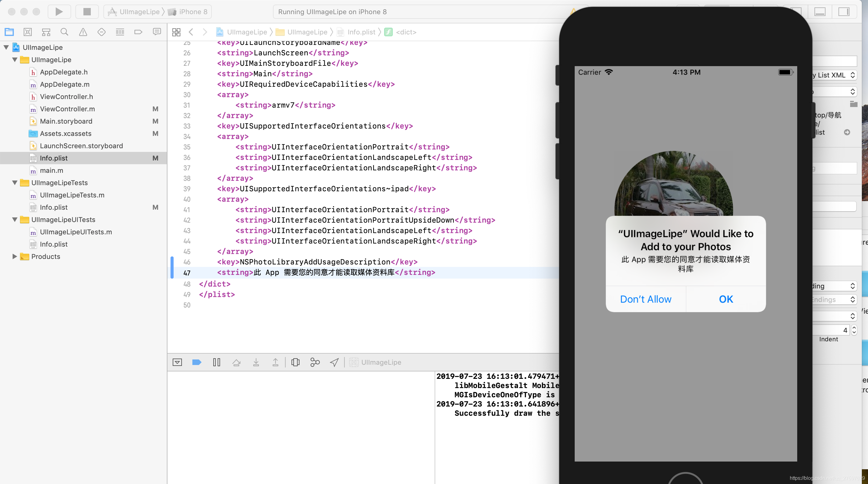The width and height of the screenshot is (868, 484).
Task: Open ViewController.m file
Action: click(x=67, y=109)
